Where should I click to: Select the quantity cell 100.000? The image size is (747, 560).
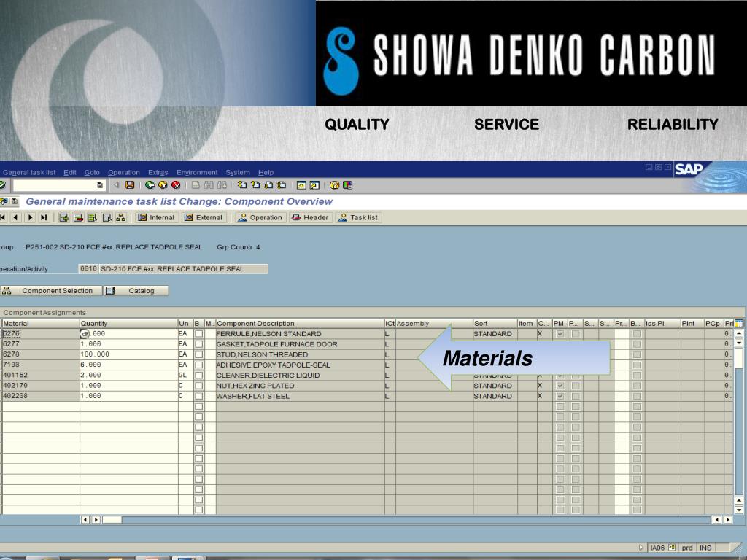[128, 355]
